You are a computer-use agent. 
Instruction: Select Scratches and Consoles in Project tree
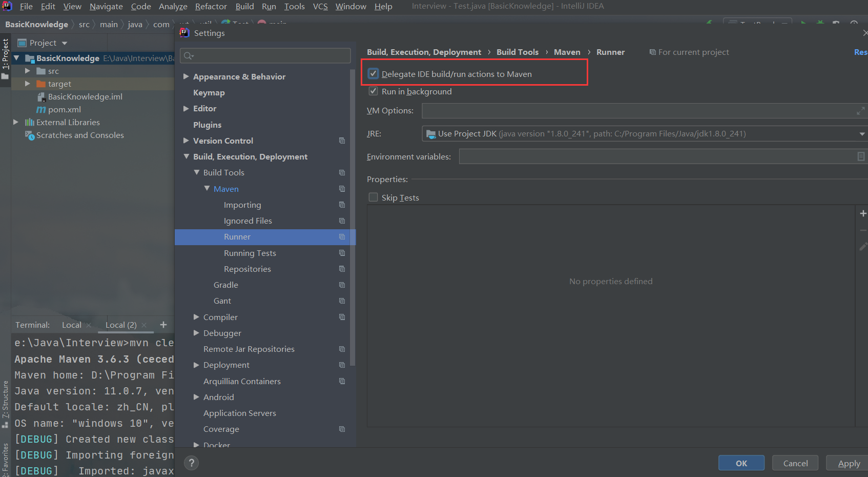coord(80,135)
